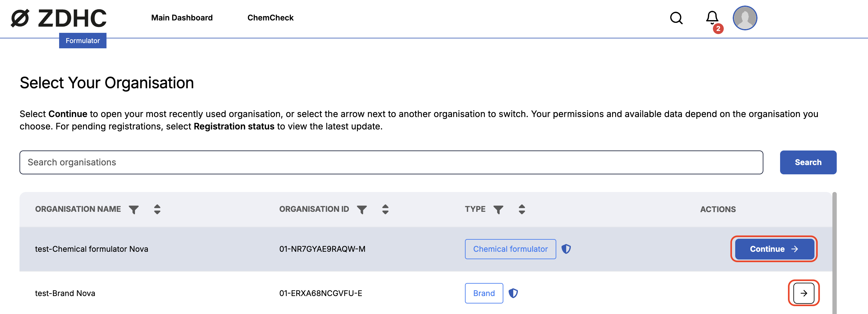The image size is (868, 314).
Task: Switch to test-Brand Nova using arrow button
Action: coord(804,293)
